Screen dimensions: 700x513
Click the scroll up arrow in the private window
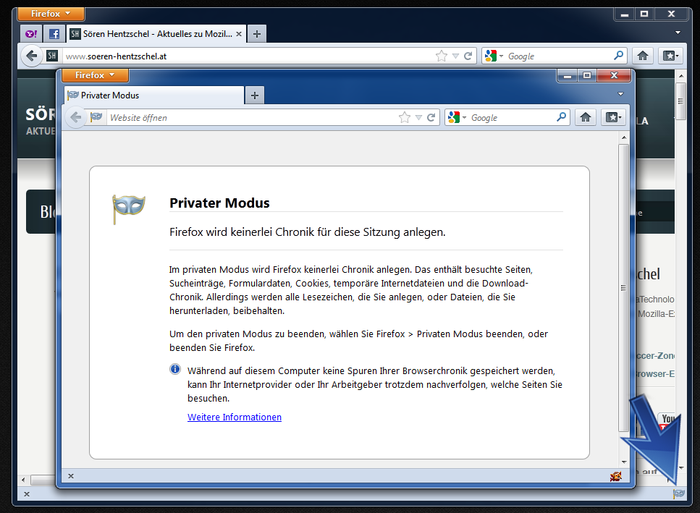point(624,138)
